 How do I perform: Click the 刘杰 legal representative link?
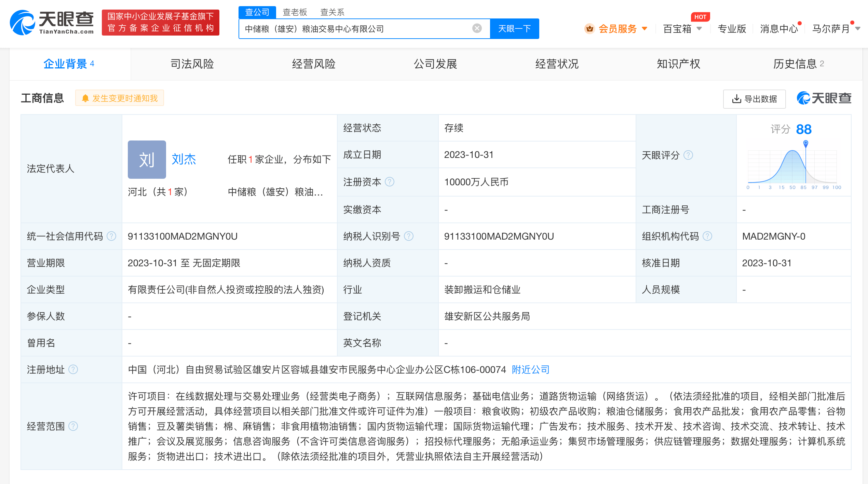(184, 159)
